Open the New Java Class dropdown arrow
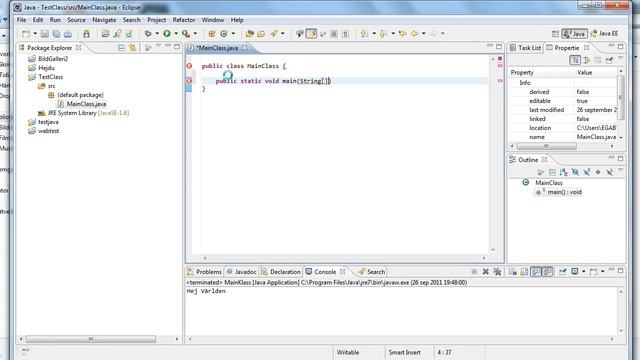This screenshot has height=360, width=640. click(x=233, y=34)
